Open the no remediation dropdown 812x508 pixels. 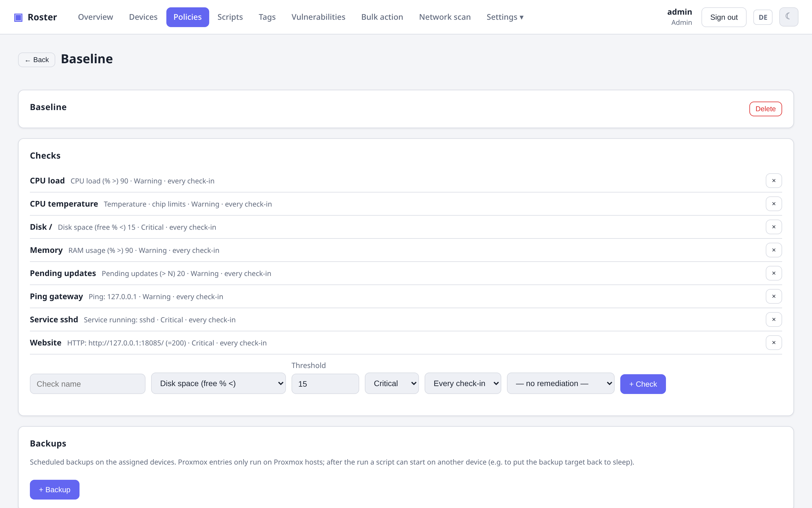[x=560, y=383]
